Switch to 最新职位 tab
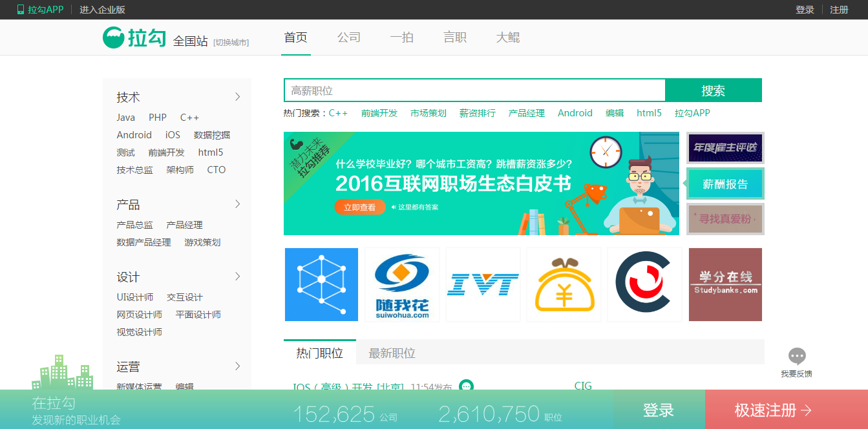The image size is (868, 429). [x=392, y=353]
